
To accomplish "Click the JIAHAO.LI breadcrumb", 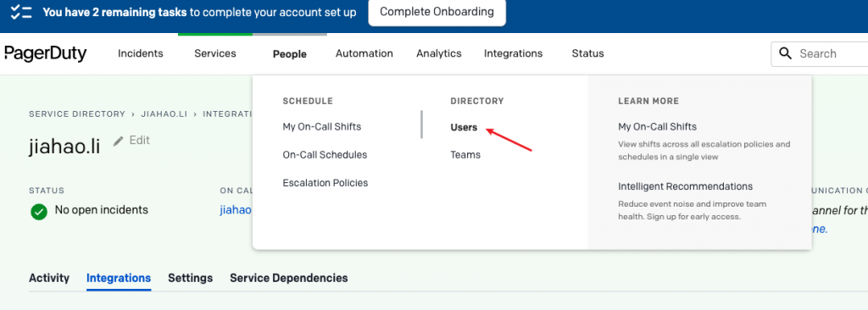I will coord(164,114).
